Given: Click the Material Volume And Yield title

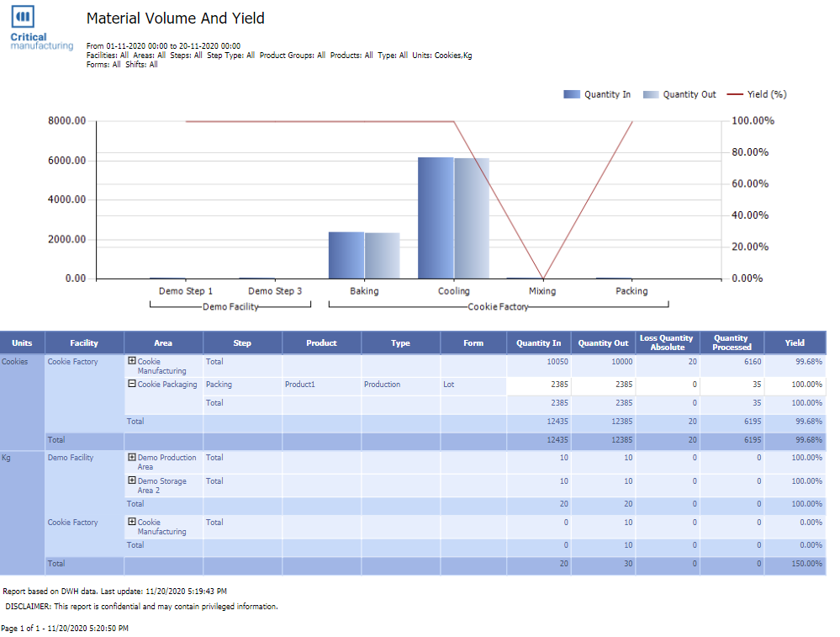Looking at the screenshot, I should pos(175,19).
